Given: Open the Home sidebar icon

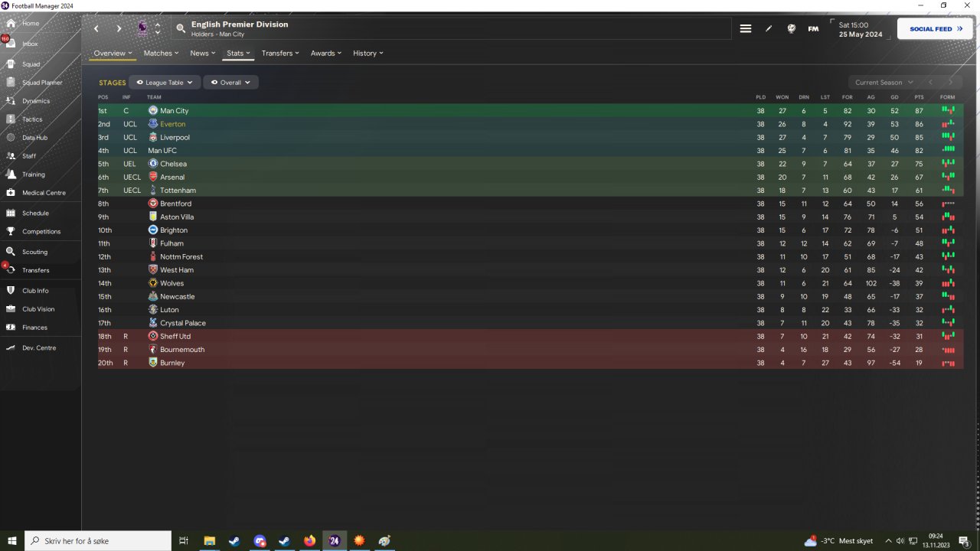Looking at the screenshot, I should click(x=11, y=24).
